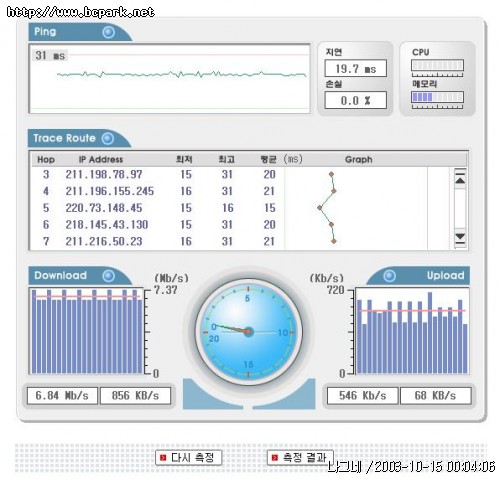
Task: Click the 546 Kb/s upload speed box
Action: click(x=363, y=396)
